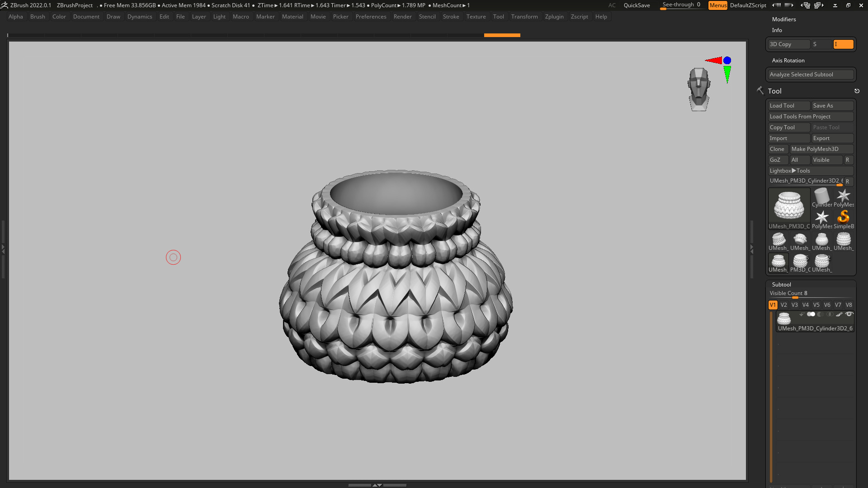Click the red X axis cone
The width and height of the screenshot is (868, 488).
[x=714, y=60]
